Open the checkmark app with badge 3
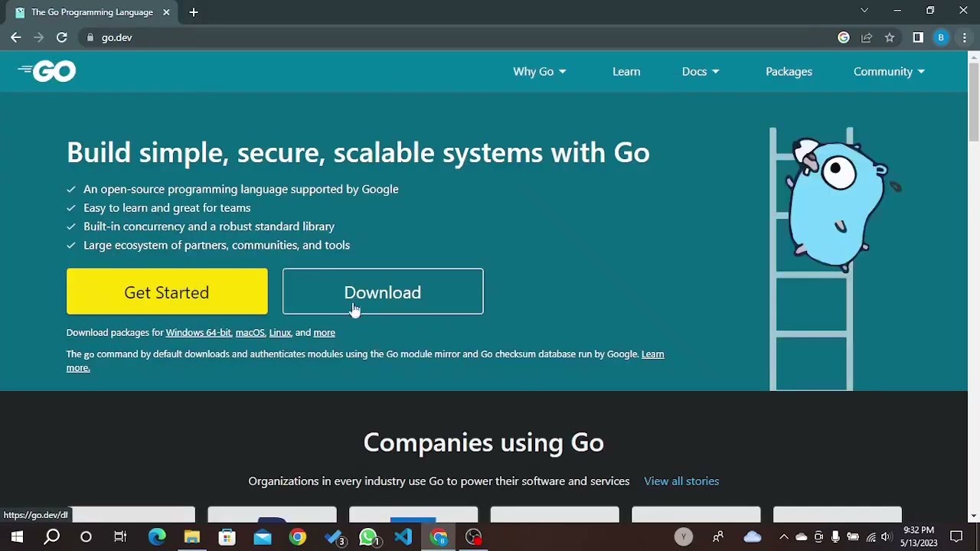The height and width of the screenshot is (551, 980). [333, 537]
